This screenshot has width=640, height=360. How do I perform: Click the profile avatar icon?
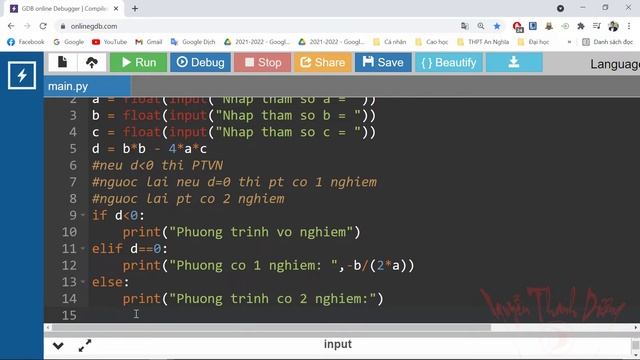613,26
